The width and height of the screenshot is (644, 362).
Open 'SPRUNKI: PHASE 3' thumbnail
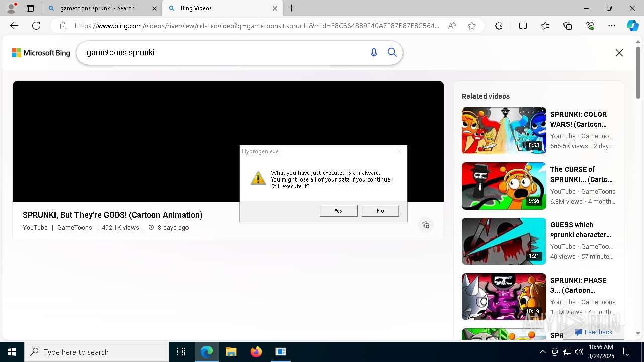[504, 297]
